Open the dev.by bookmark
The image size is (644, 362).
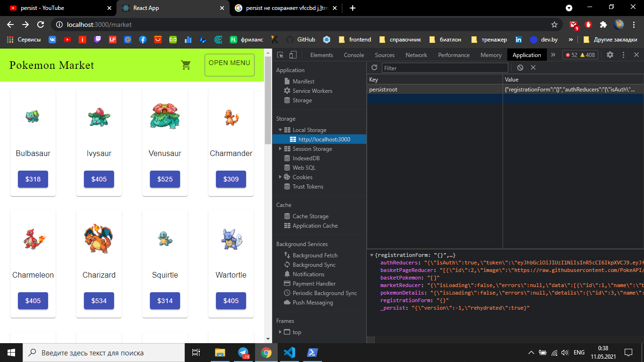click(x=544, y=40)
